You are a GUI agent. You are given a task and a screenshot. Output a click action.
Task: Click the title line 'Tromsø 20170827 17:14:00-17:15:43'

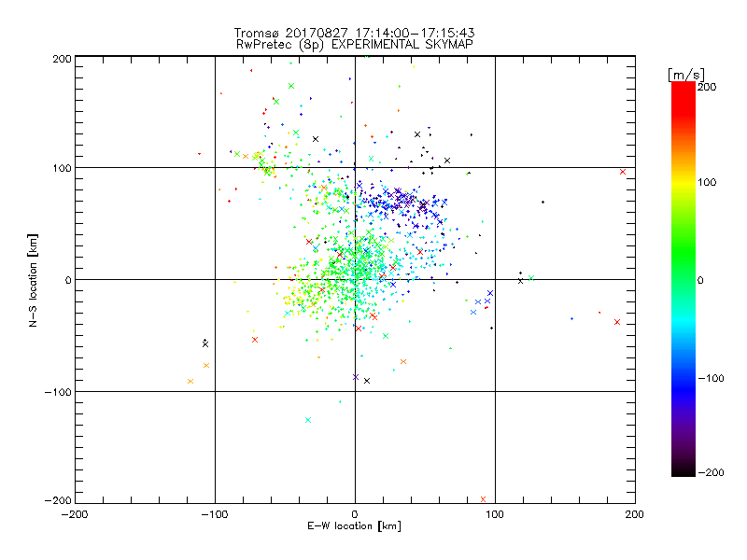tap(354, 33)
